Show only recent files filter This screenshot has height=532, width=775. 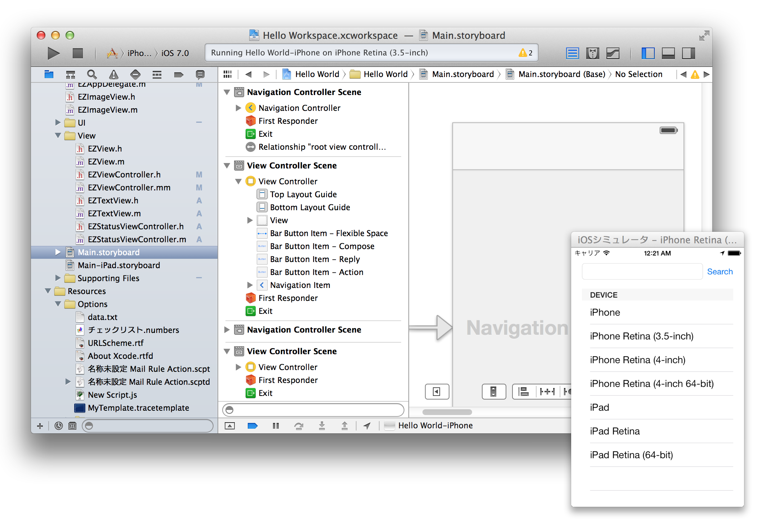pos(59,426)
